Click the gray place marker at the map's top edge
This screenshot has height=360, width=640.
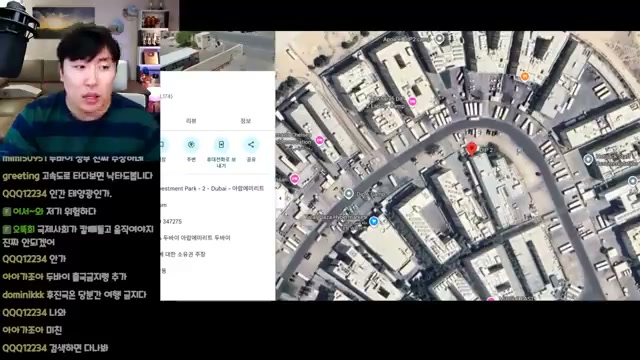[x=439, y=39]
